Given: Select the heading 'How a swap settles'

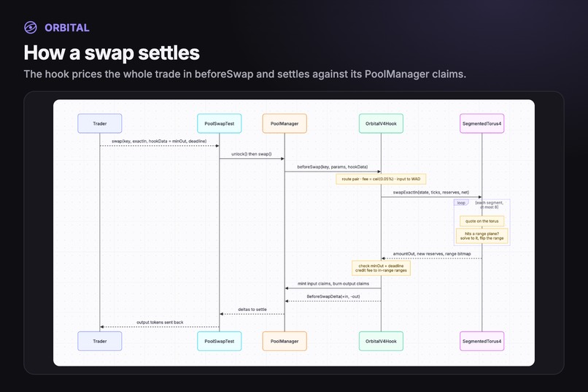Looking at the screenshot, I should 112,53.
